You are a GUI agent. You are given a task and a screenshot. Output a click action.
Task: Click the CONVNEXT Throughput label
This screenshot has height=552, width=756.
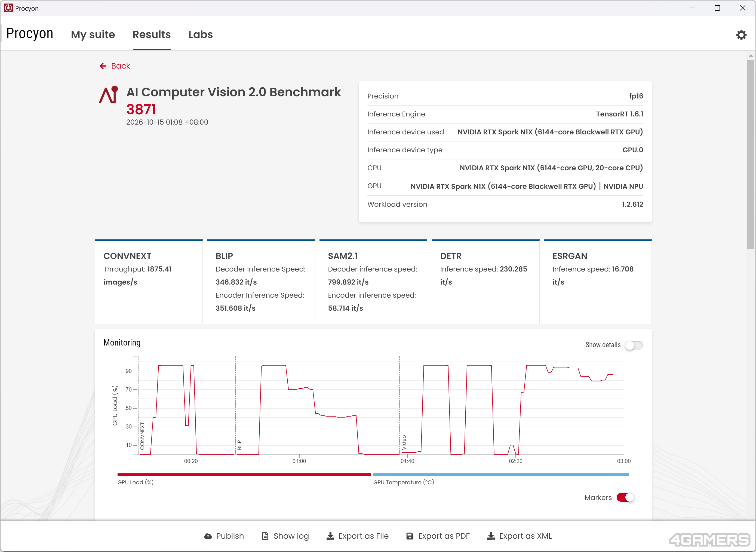[124, 269]
